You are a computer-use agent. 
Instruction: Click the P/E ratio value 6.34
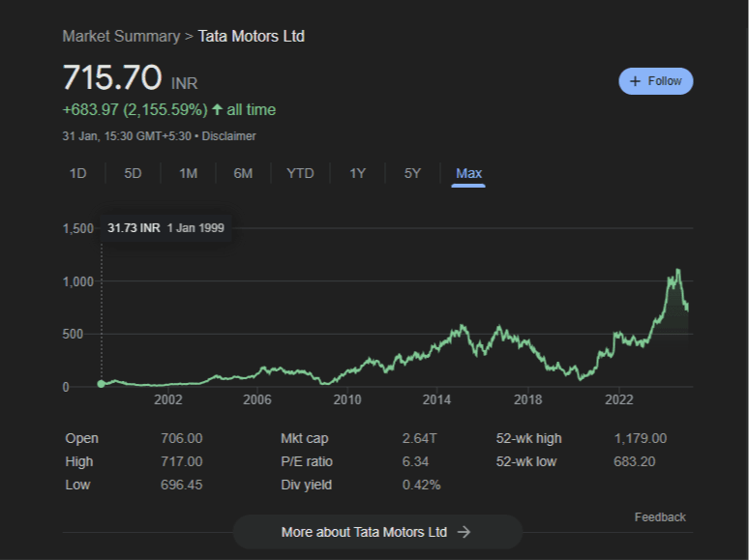(x=415, y=461)
